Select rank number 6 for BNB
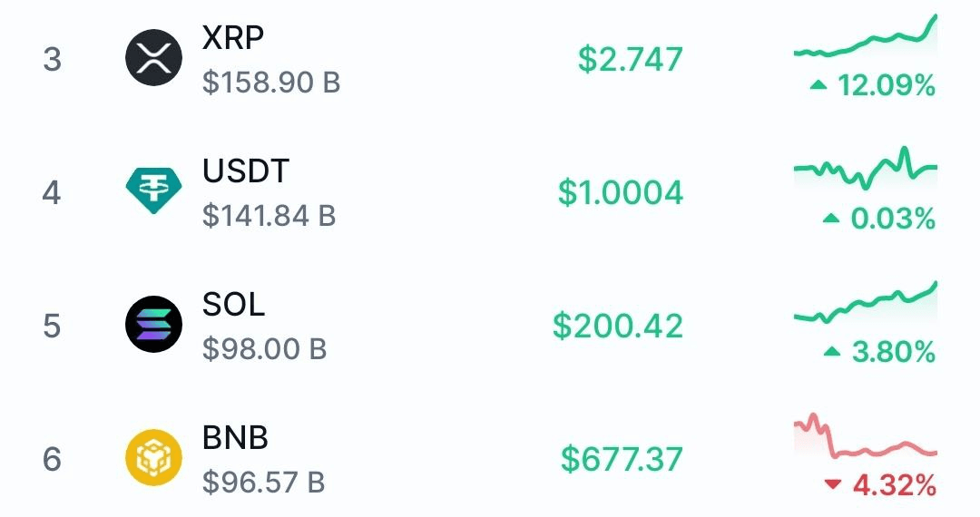 point(52,460)
